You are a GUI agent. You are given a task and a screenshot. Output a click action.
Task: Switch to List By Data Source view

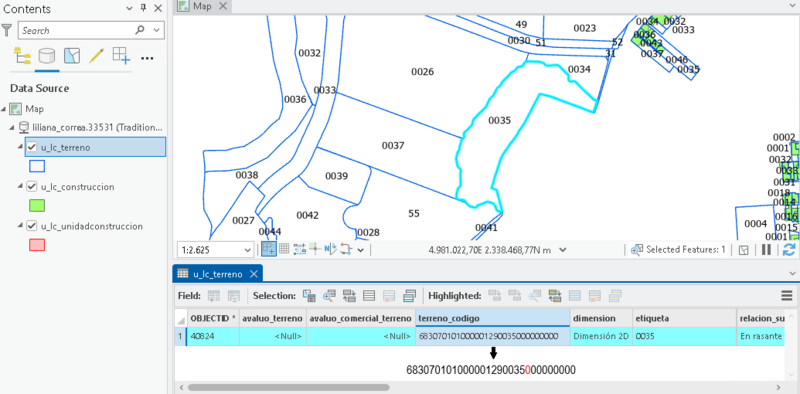point(47,56)
